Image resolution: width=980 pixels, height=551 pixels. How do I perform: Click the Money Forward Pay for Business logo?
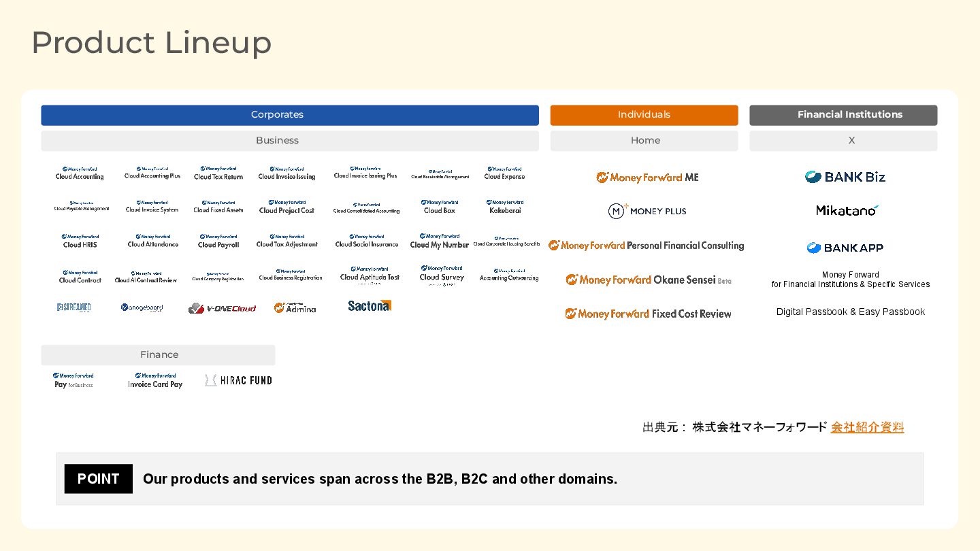pos(73,380)
